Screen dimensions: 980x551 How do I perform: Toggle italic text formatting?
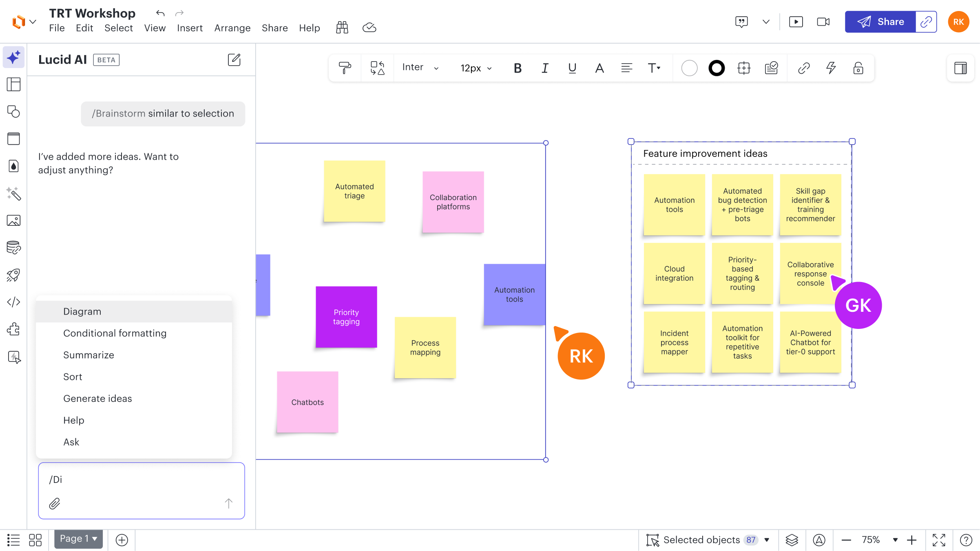click(x=545, y=68)
